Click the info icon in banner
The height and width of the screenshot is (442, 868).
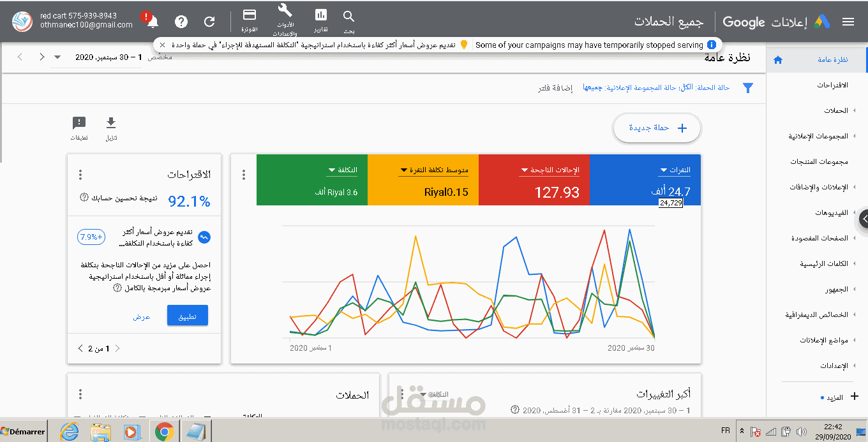712,45
